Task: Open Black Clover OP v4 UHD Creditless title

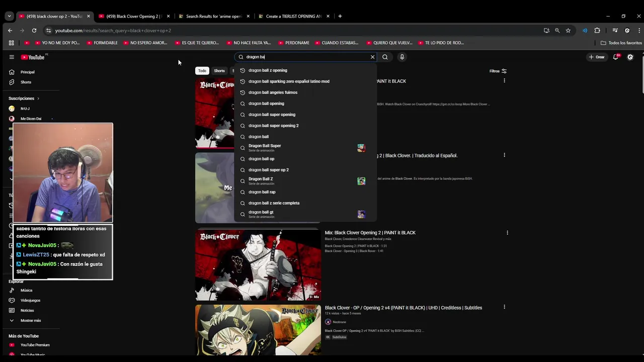Action: (404, 308)
